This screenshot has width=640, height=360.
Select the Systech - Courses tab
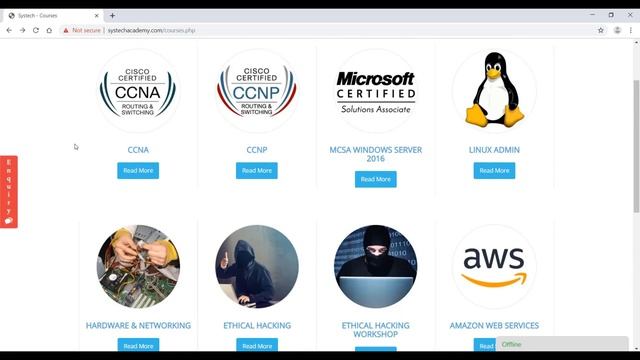click(x=53, y=16)
